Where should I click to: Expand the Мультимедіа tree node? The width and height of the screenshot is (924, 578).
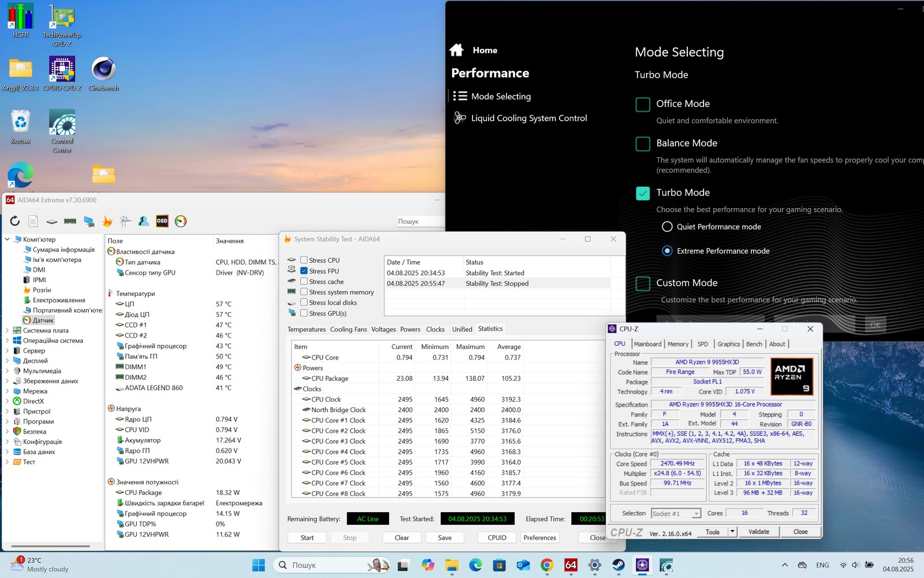click(8, 371)
